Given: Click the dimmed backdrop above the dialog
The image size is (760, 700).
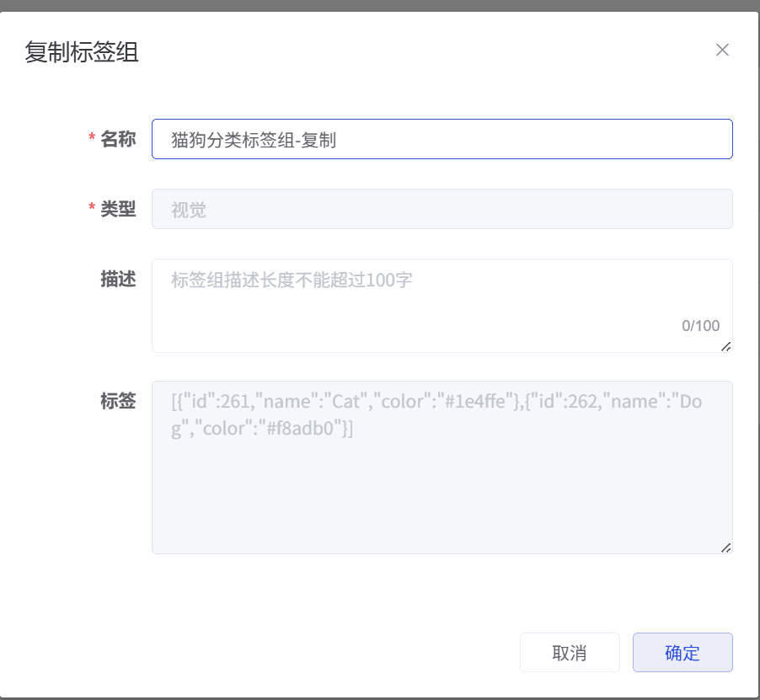Looking at the screenshot, I should click(379, 5).
